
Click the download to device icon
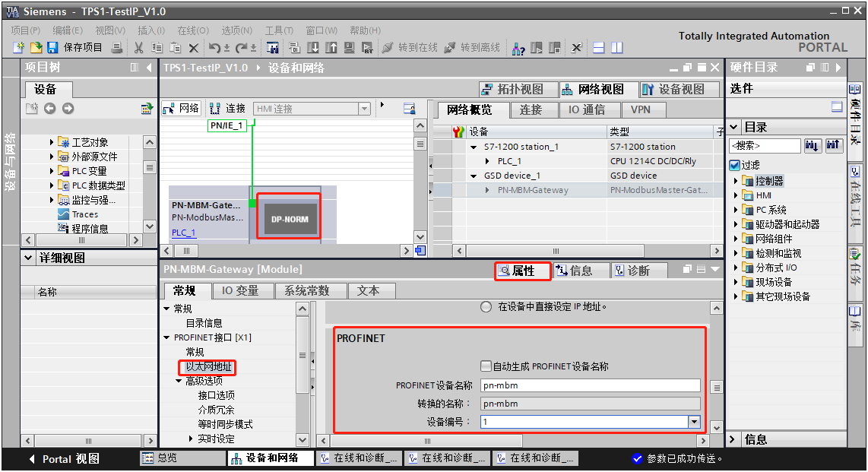click(312, 48)
